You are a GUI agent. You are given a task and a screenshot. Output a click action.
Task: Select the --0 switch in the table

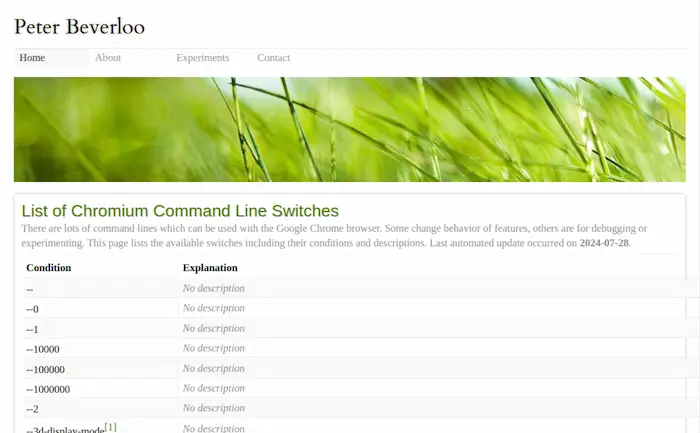coord(32,309)
